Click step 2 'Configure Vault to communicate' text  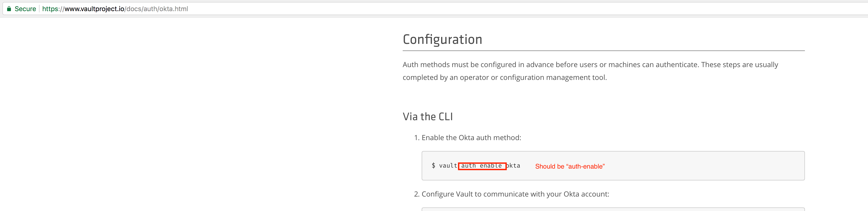point(515,194)
